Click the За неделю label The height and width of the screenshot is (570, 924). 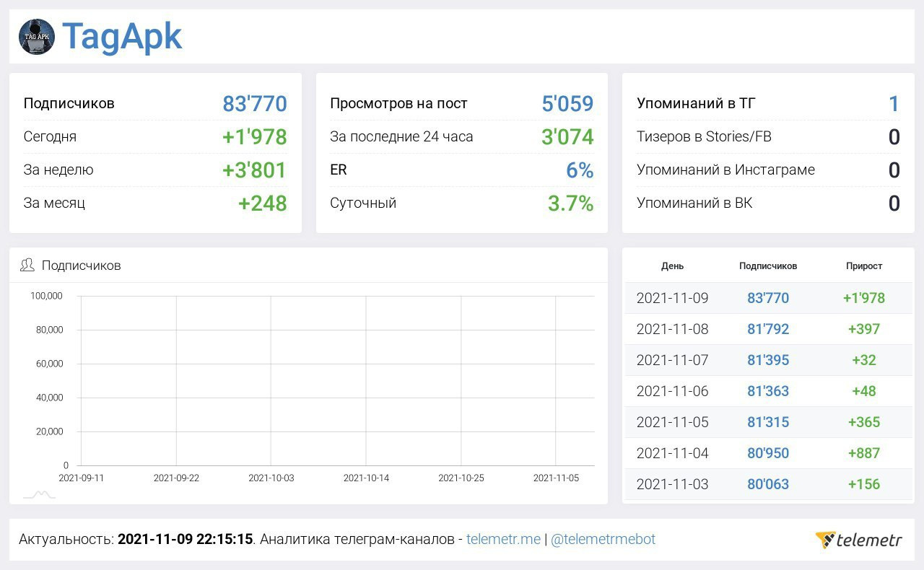coord(58,170)
